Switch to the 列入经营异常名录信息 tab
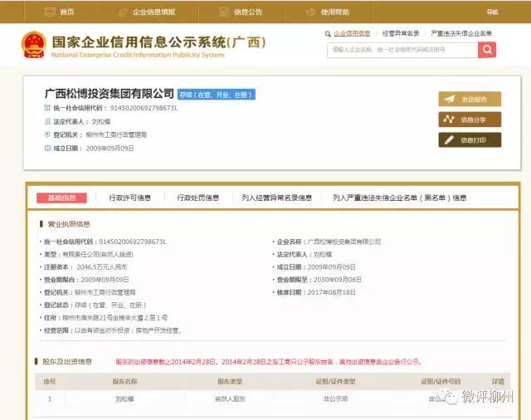531x420 pixels. tap(276, 198)
